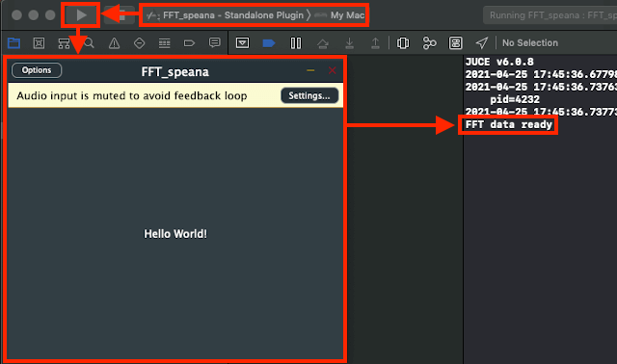Toggle breakpoints activation blue icon
The height and width of the screenshot is (364, 617).
pos(269,42)
